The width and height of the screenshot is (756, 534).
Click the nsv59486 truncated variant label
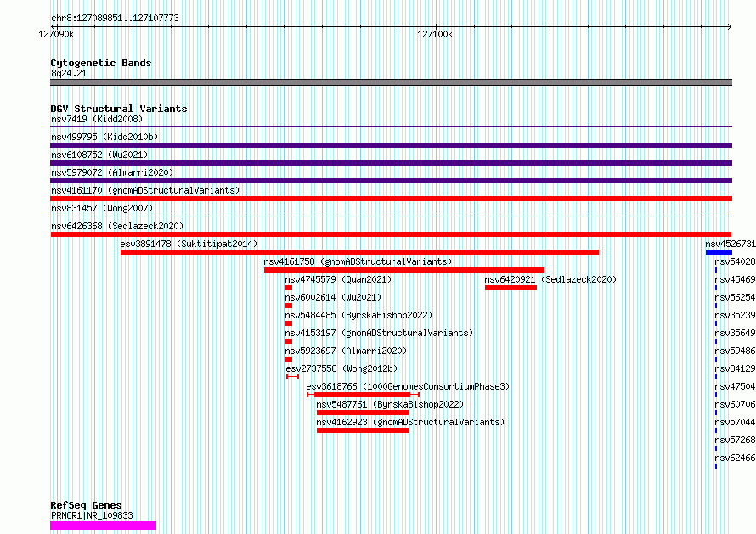coord(736,351)
